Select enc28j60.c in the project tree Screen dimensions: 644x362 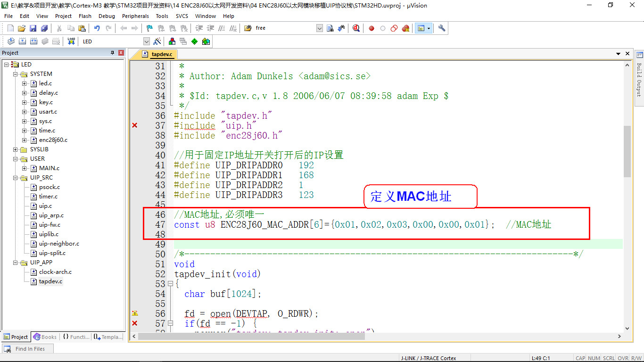click(53, 140)
